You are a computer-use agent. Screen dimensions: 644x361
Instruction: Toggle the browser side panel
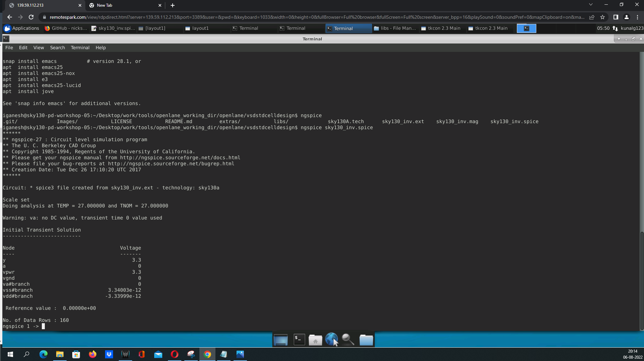point(616,17)
